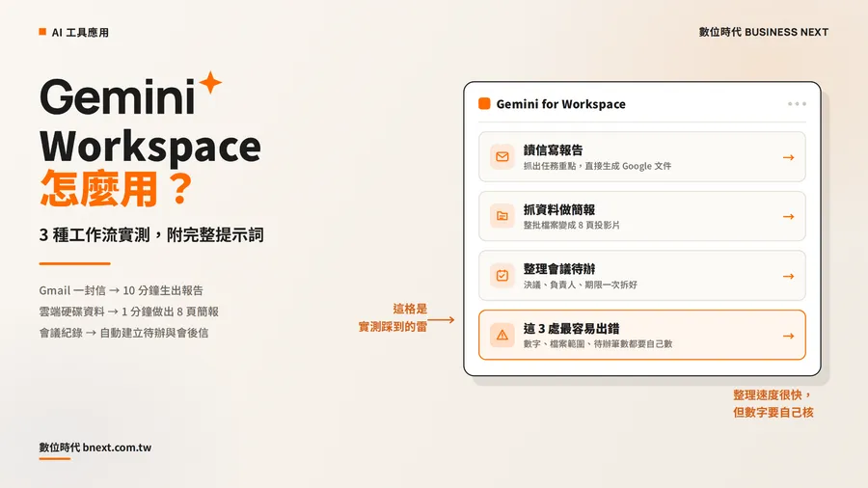Open the 這 3 處最容易出錯 card title

571,329
